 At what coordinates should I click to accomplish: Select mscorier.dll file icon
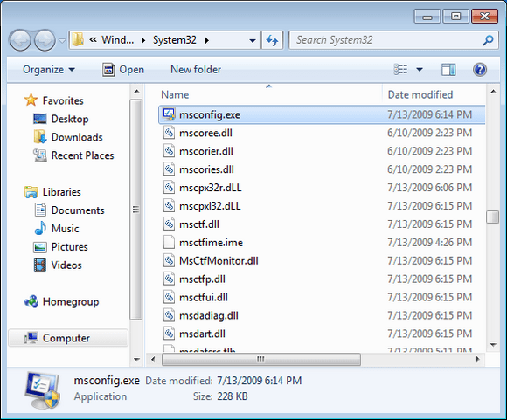169,151
